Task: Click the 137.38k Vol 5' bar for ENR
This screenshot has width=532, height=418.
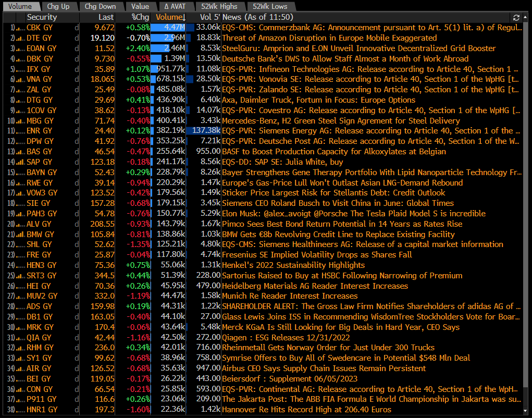Action: point(204,131)
